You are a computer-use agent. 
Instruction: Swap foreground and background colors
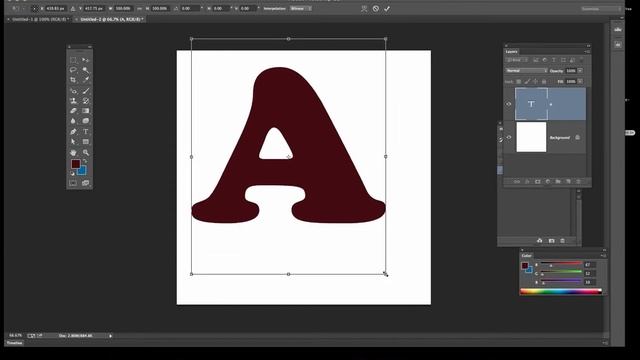coord(85,161)
